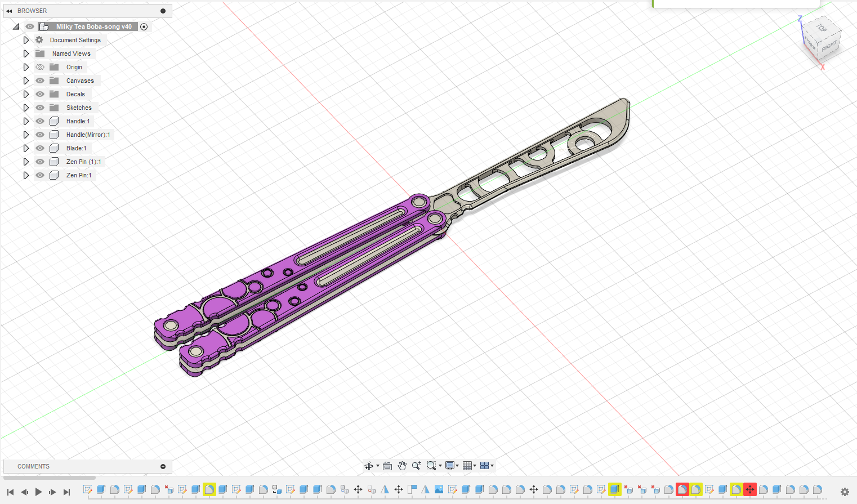
Task: Activate the Zoom magnifier tool
Action: pyautogui.click(x=416, y=466)
